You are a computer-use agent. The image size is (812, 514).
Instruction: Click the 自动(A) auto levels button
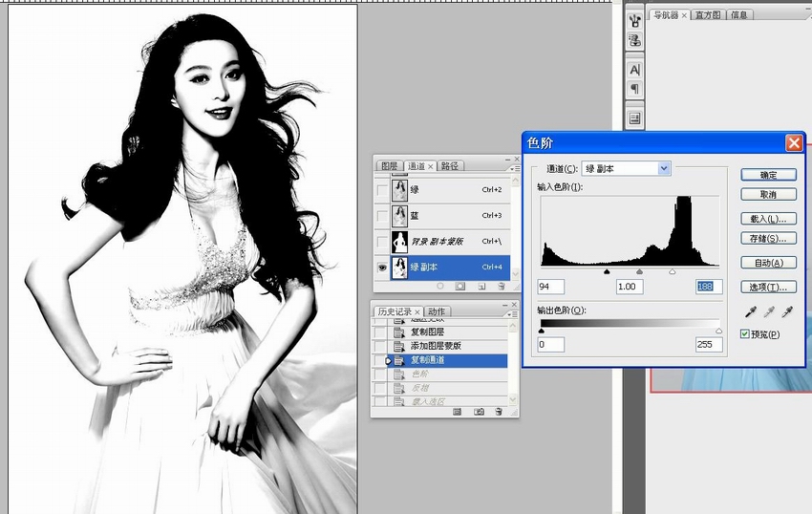[x=768, y=263]
